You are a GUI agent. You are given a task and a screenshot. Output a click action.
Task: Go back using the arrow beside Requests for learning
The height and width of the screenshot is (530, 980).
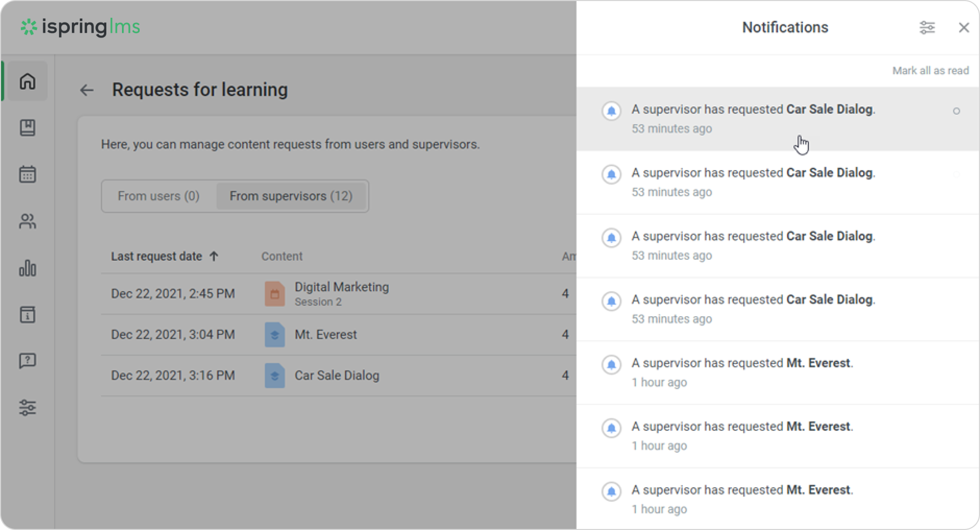click(87, 90)
